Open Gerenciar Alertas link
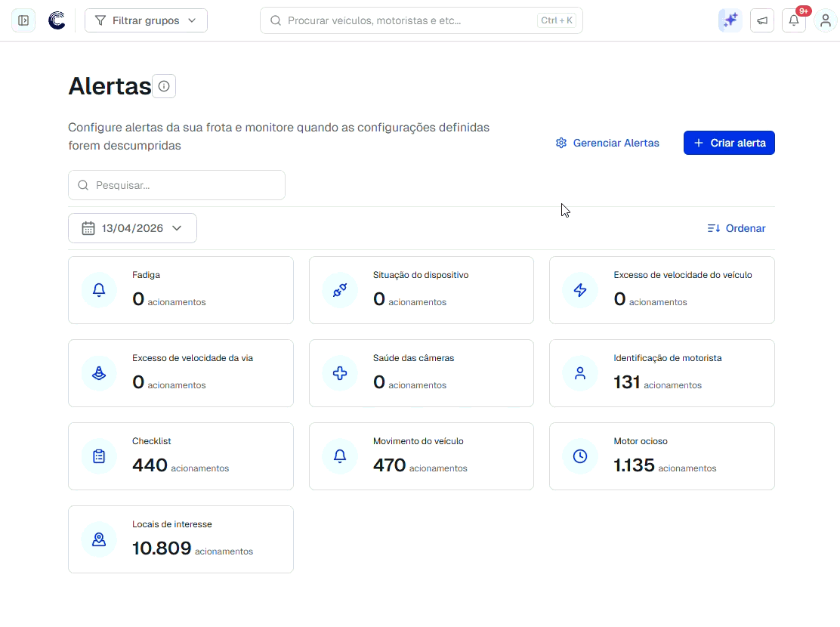 coord(607,143)
